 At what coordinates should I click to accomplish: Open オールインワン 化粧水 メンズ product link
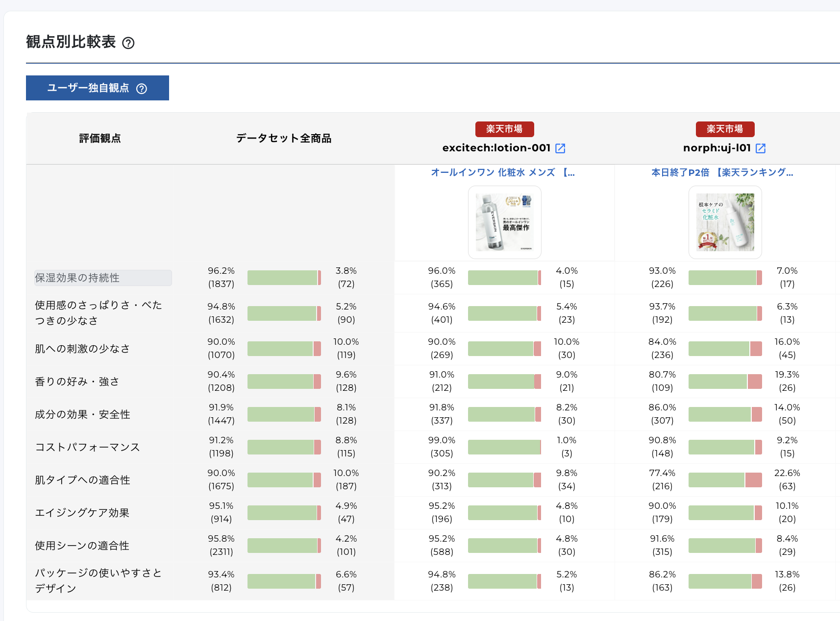click(504, 172)
